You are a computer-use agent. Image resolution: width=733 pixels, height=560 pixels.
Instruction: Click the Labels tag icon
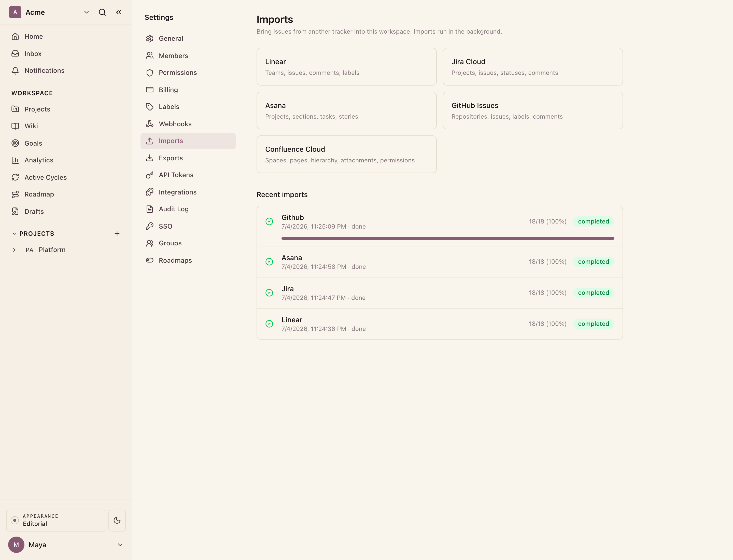tap(150, 107)
